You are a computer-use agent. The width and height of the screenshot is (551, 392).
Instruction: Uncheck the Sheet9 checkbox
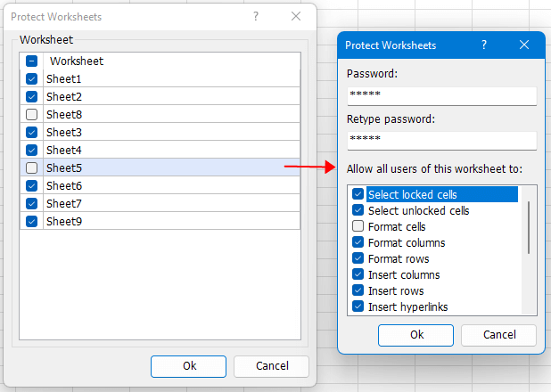(31, 221)
